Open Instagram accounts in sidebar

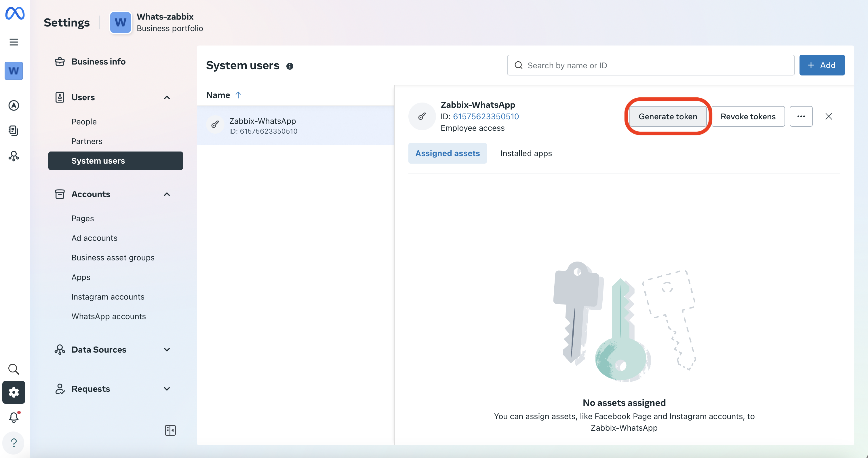click(x=108, y=297)
